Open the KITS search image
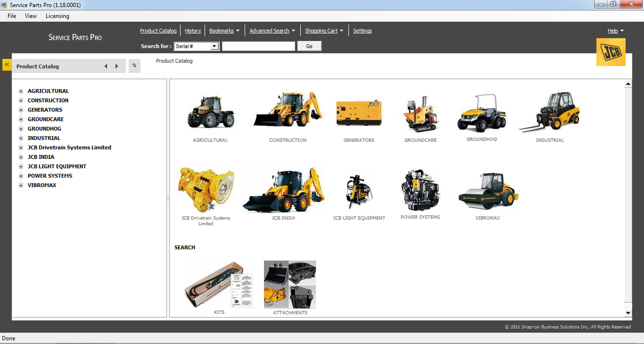The width and height of the screenshot is (644, 344). click(218, 284)
